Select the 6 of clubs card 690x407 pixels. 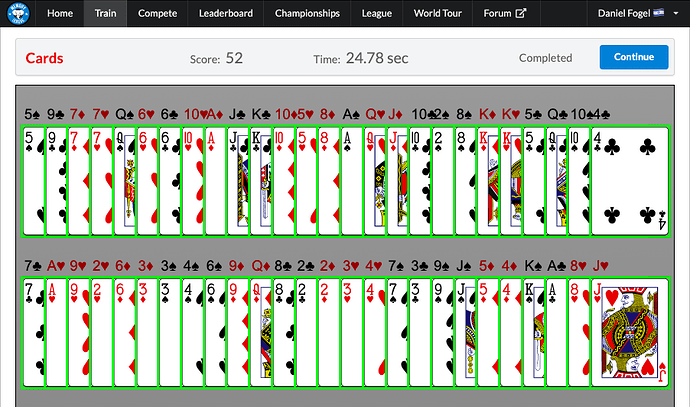[170, 181]
